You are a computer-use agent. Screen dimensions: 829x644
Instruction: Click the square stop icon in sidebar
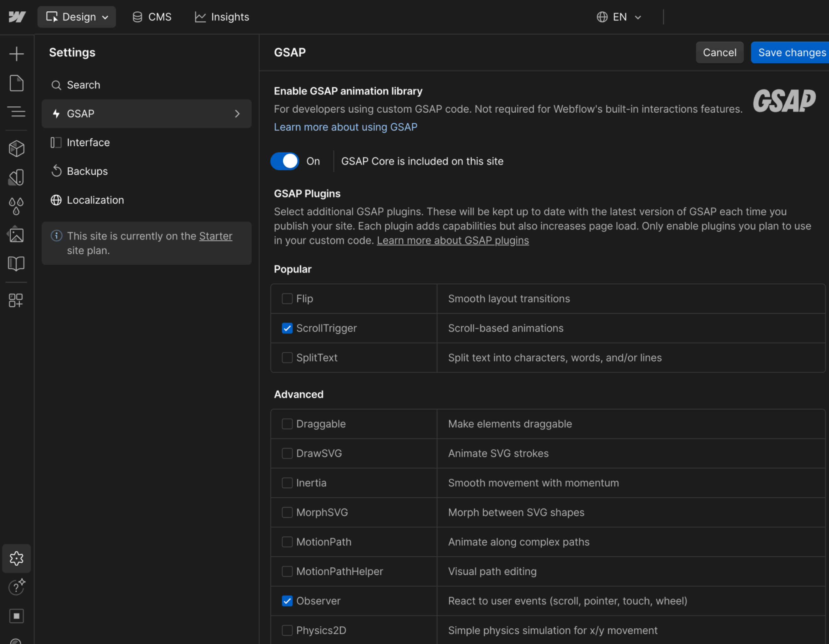point(16,616)
